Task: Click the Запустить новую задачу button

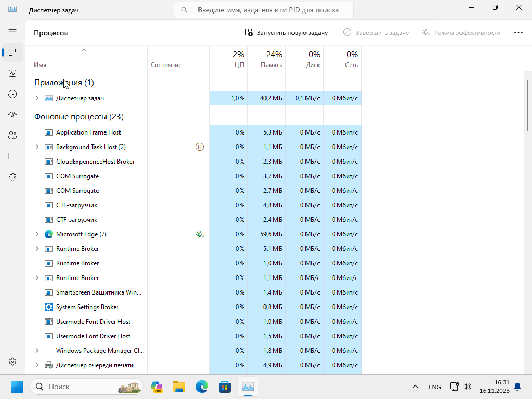Action: click(x=287, y=33)
